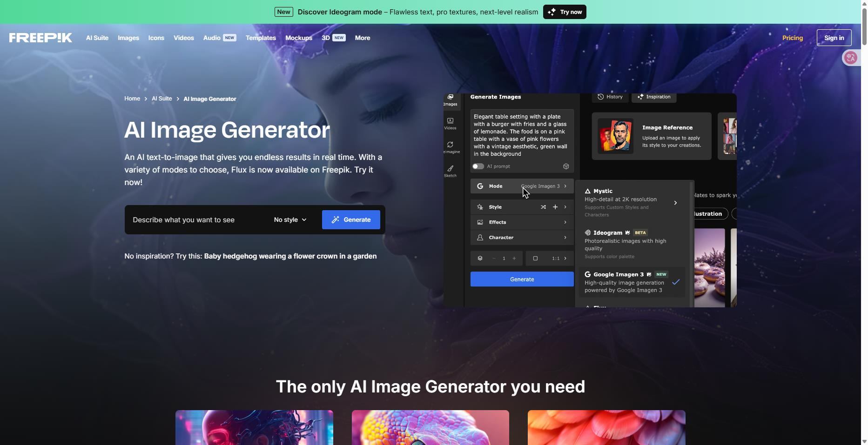This screenshot has width=868, height=445.
Task: Select the Reimagine icon in demo sidebar
Action: click(450, 145)
